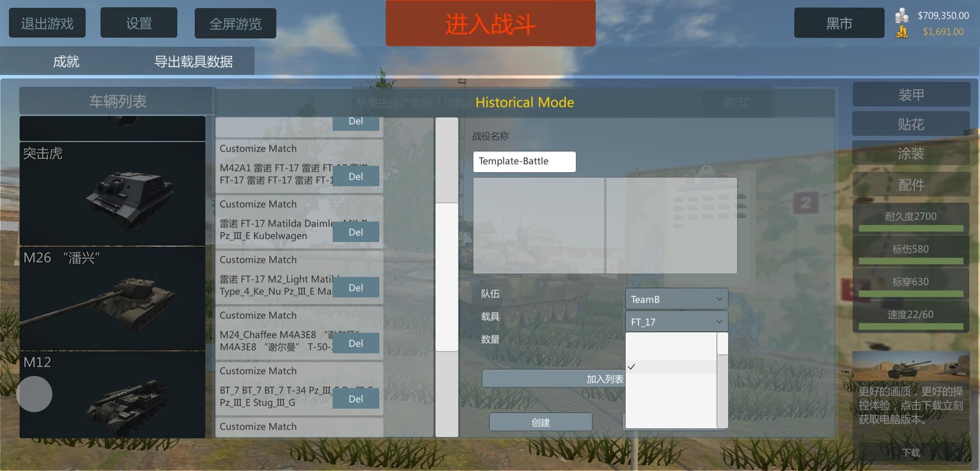Screen dimensions: 980x471
Task: Click the Template-Battle name input field
Action: [x=524, y=161]
